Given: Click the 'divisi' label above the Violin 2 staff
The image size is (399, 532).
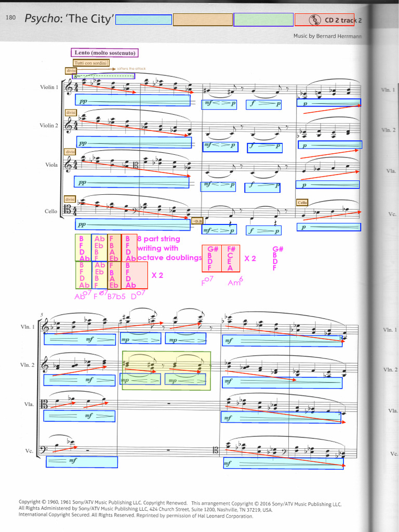Looking at the screenshot, I should click(71, 113).
